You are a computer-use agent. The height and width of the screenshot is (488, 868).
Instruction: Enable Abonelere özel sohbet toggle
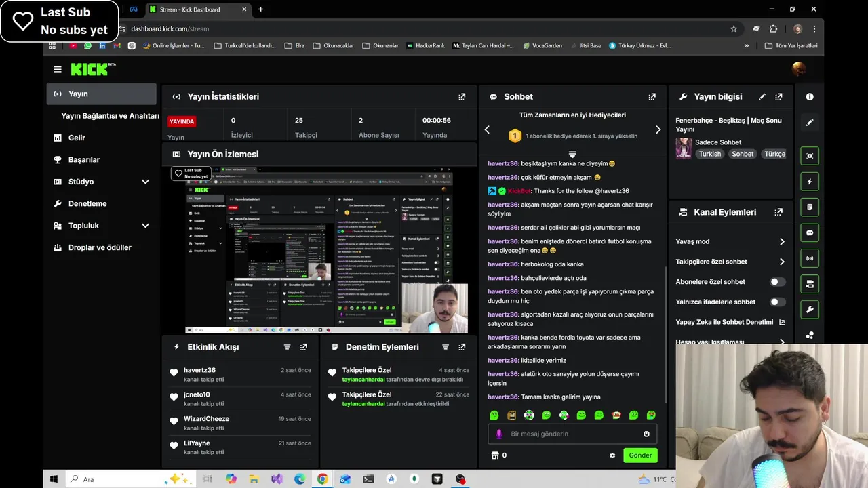tap(777, 282)
